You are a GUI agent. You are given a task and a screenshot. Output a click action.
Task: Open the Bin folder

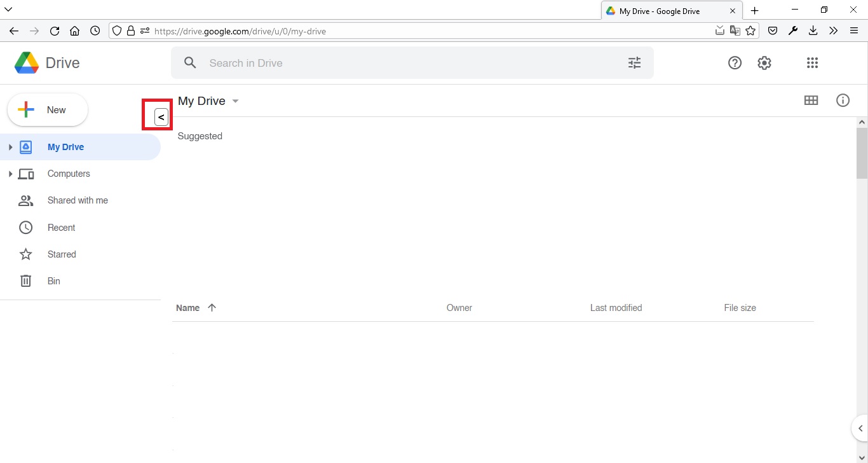pos(53,280)
